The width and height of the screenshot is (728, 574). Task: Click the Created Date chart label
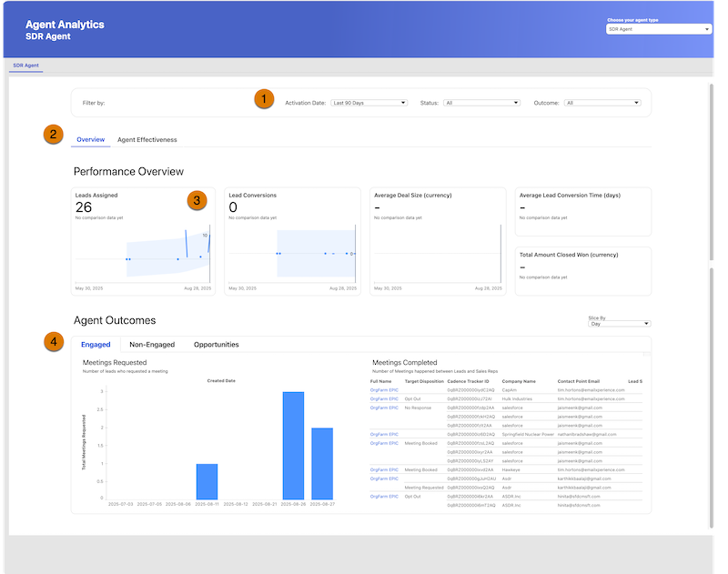coord(221,380)
